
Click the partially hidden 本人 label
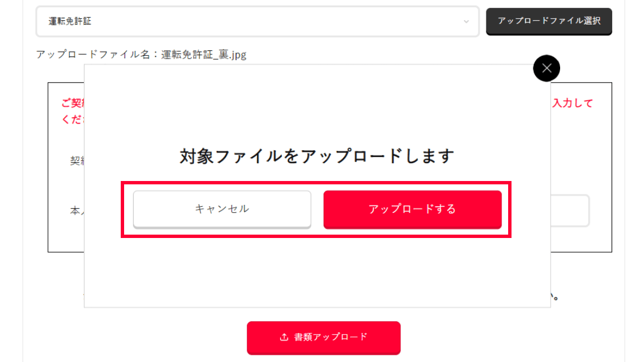[77, 211]
